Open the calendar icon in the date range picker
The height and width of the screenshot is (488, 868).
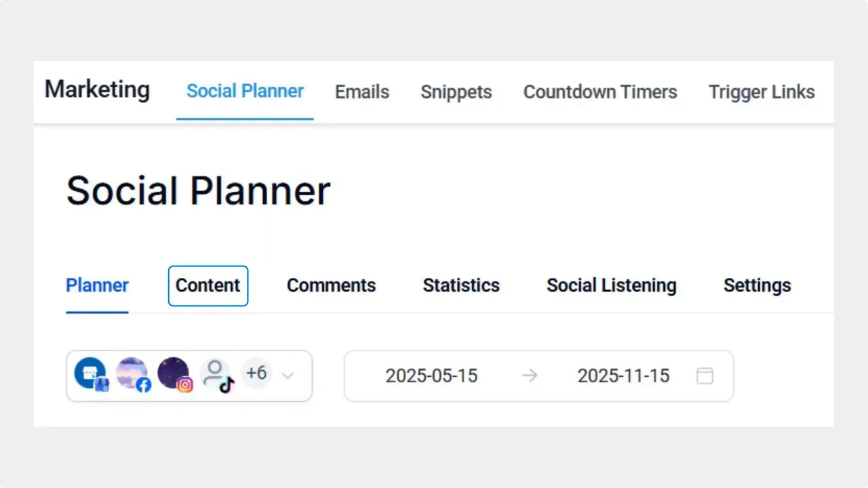pos(705,375)
